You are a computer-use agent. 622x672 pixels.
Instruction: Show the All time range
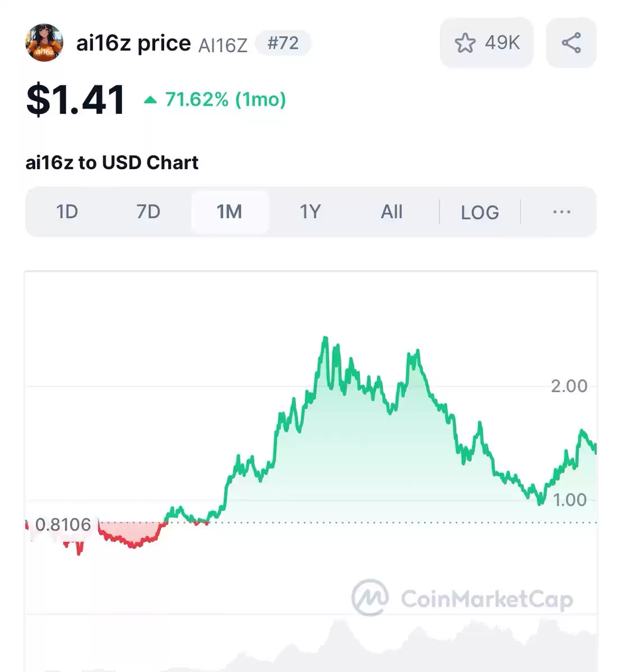pos(392,212)
